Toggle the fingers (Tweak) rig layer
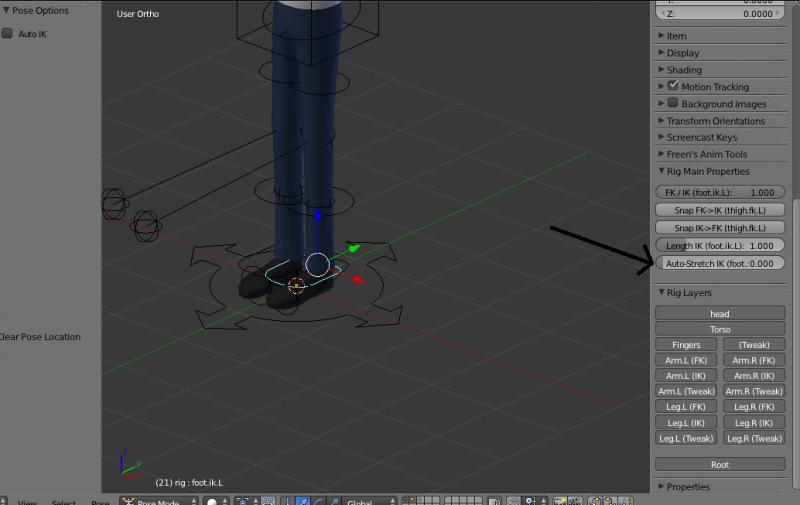This screenshot has height=505, width=800. (x=754, y=345)
